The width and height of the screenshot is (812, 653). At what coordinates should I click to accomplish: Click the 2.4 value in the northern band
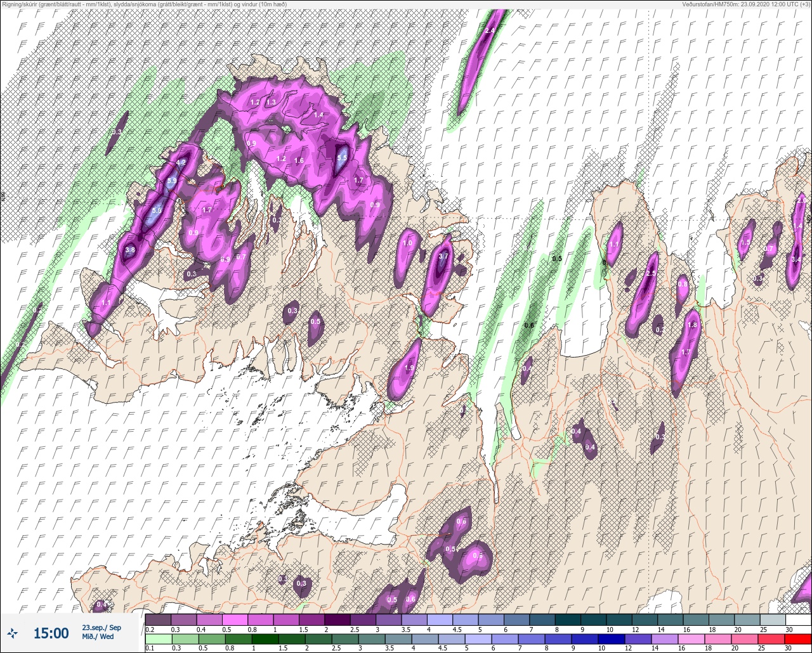click(x=489, y=31)
